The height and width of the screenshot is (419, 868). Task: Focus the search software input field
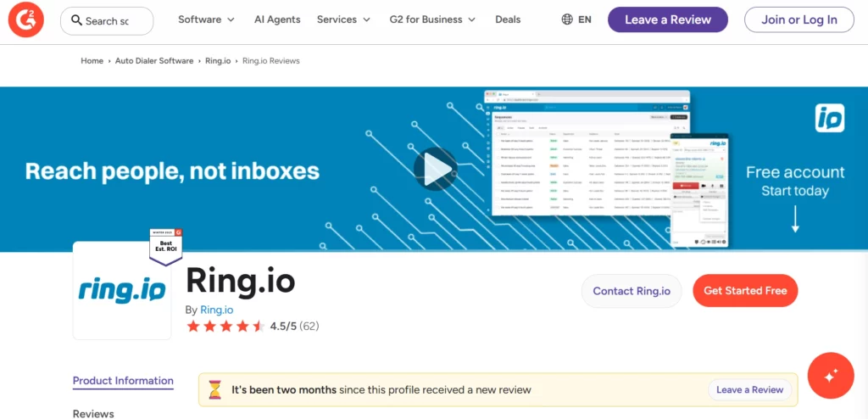[x=108, y=21]
